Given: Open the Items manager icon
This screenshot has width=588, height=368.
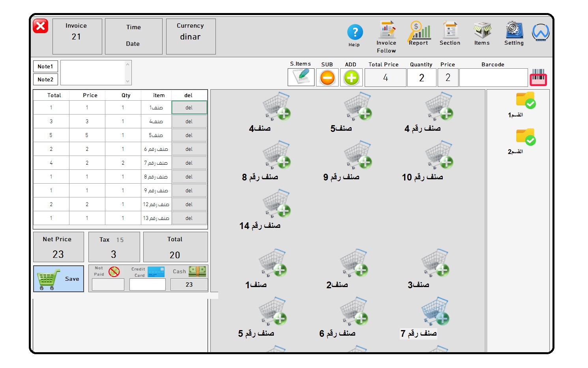Looking at the screenshot, I should point(481,32).
